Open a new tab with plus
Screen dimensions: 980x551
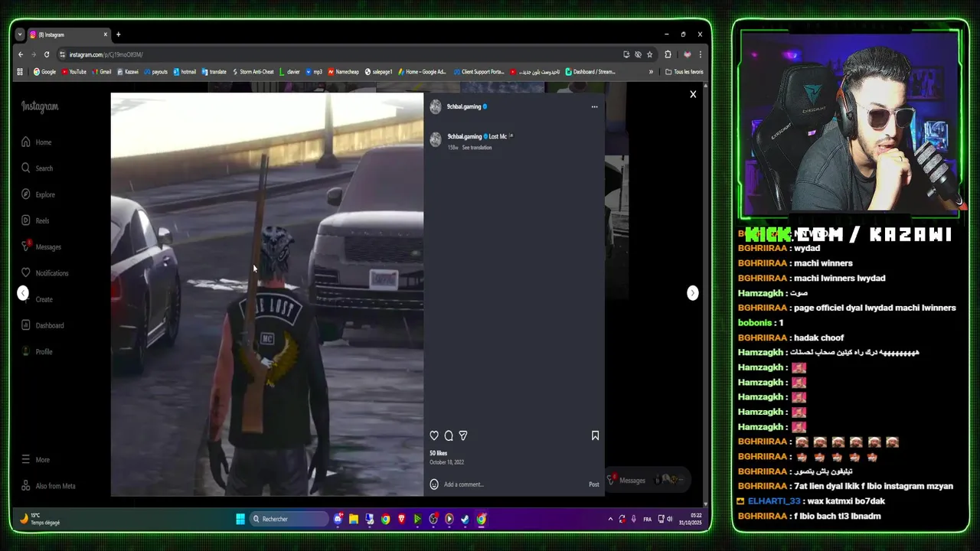(119, 34)
